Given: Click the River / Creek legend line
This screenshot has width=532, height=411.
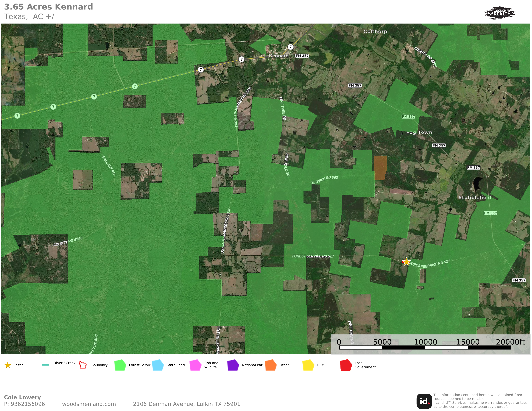Looking at the screenshot, I should click(x=45, y=365).
